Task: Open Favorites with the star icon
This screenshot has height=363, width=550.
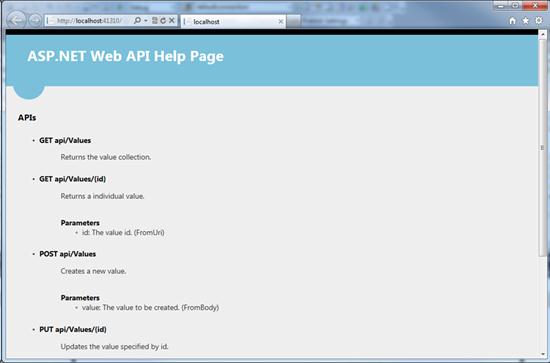Action: coord(525,21)
